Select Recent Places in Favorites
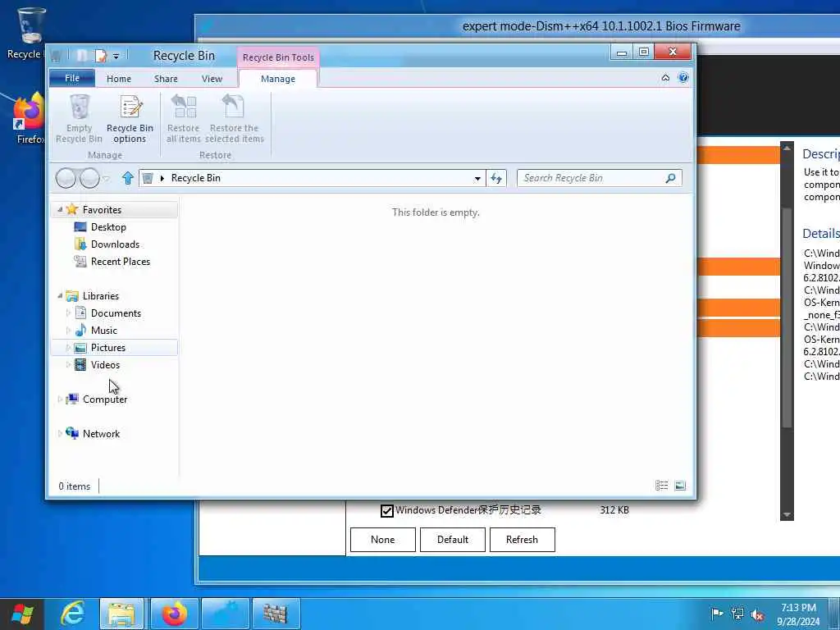 coord(120,262)
